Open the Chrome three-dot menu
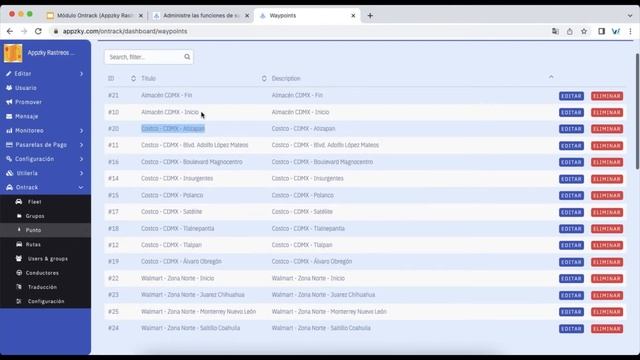The width and height of the screenshot is (640, 360). [x=630, y=31]
